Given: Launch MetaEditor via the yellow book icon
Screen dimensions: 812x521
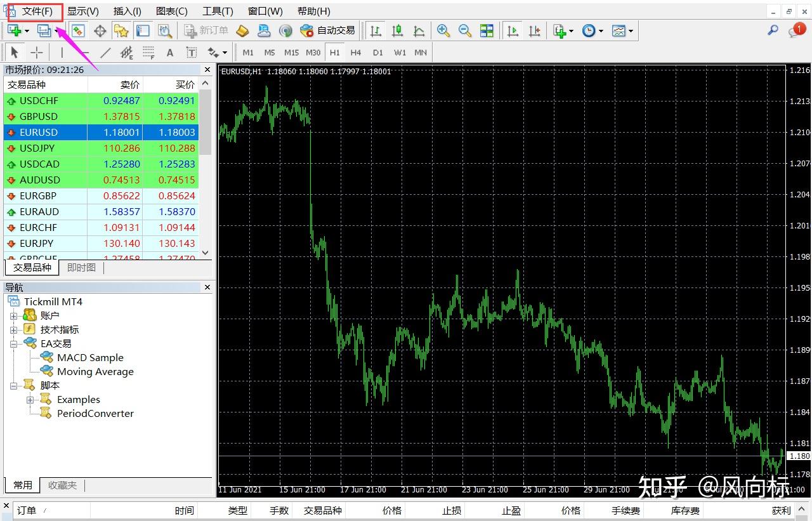Looking at the screenshot, I should click(x=242, y=30).
